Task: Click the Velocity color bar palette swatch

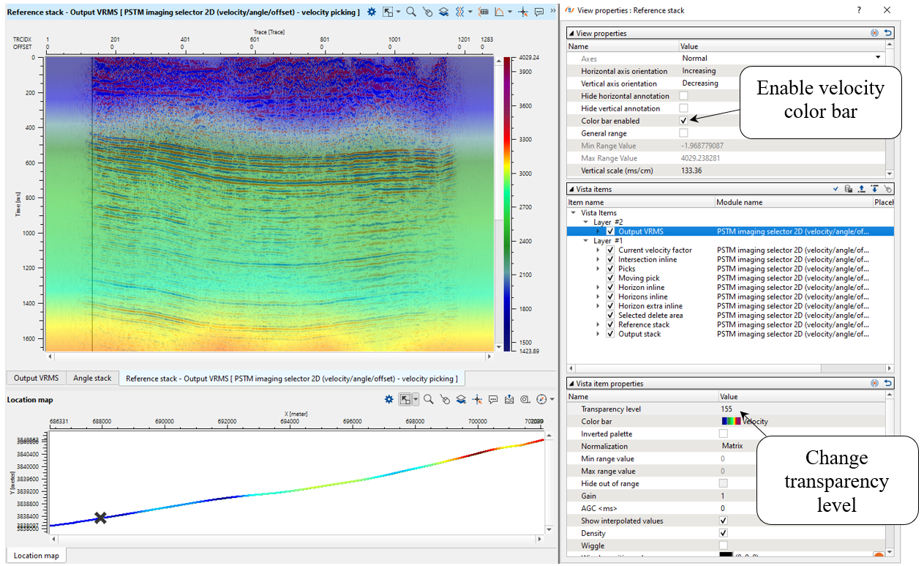Action: coord(731,422)
